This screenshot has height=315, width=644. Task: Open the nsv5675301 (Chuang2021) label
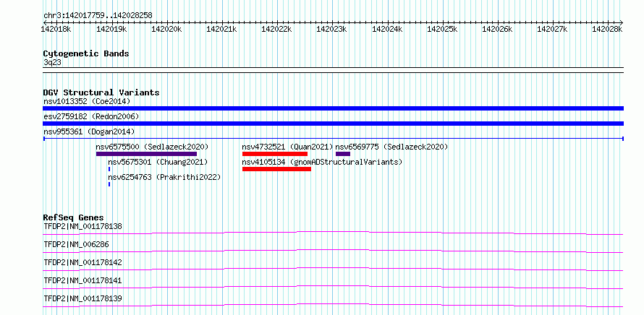158,162
